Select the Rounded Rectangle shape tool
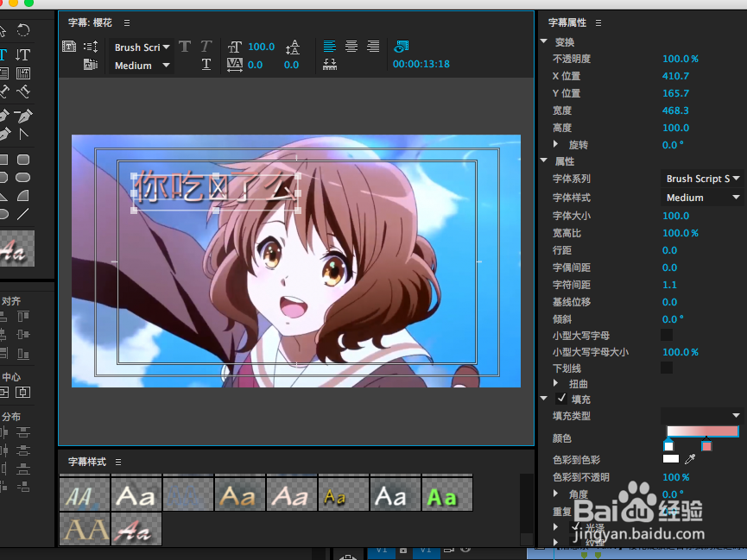Image resolution: width=747 pixels, height=560 pixels. click(x=22, y=160)
